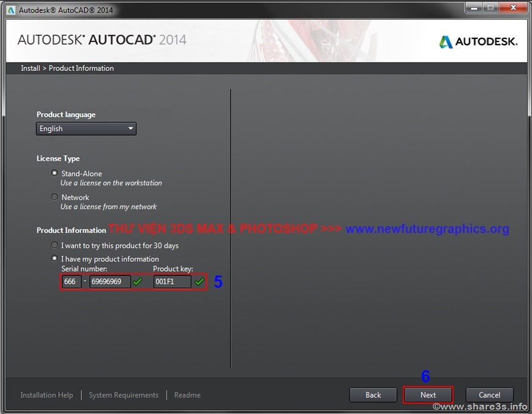Image resolution: width=532 pixels, height=414 pixels.
Task: Click the Next button
Action: pyautogui.click(x=428, y=395)
